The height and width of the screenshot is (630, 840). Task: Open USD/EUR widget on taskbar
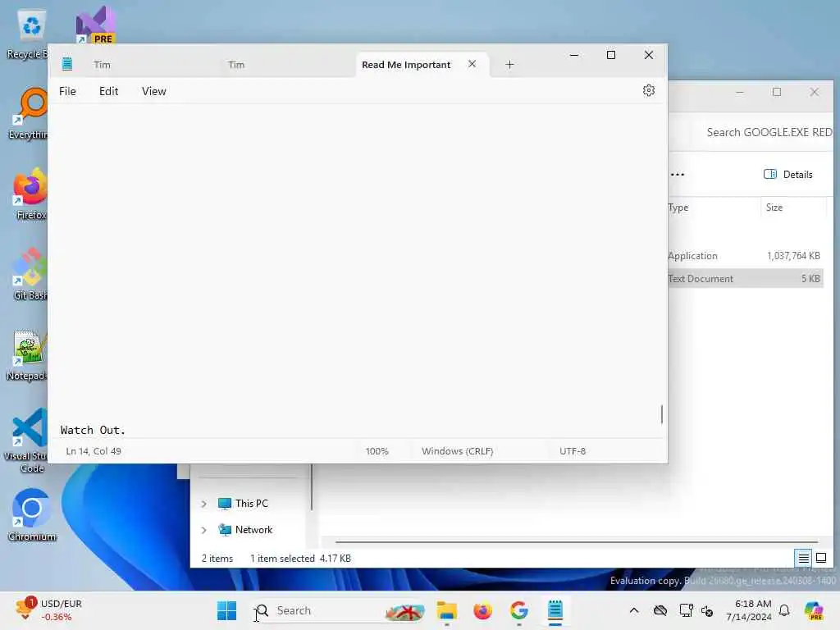[48, 610]
